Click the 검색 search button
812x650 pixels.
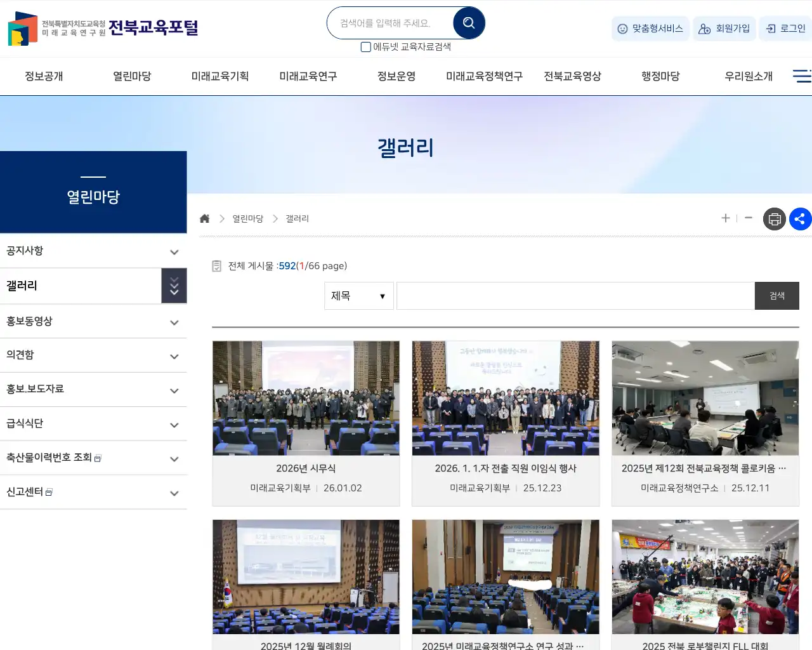pos(776,295)
